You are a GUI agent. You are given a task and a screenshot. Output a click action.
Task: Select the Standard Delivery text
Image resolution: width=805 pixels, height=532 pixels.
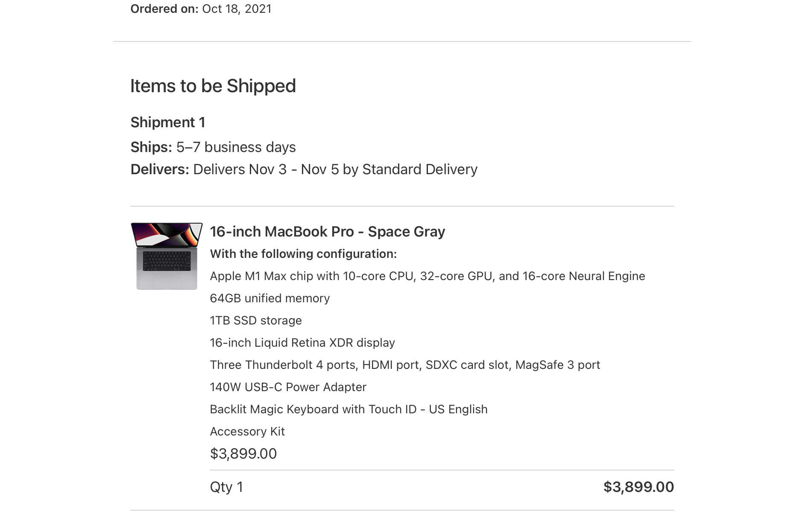[419, 170]
